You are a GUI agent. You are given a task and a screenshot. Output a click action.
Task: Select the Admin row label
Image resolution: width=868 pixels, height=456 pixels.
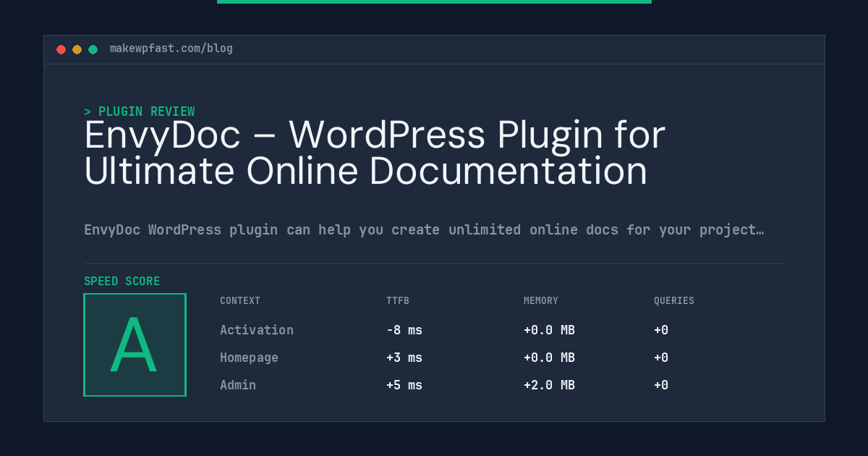238,385
